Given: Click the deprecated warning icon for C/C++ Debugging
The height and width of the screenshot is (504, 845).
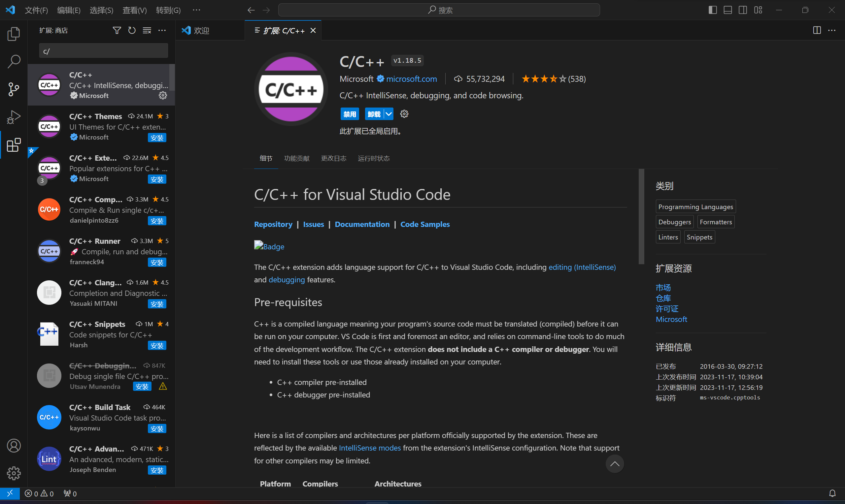Looking at the screenshot, I should [x=163, y=387].
